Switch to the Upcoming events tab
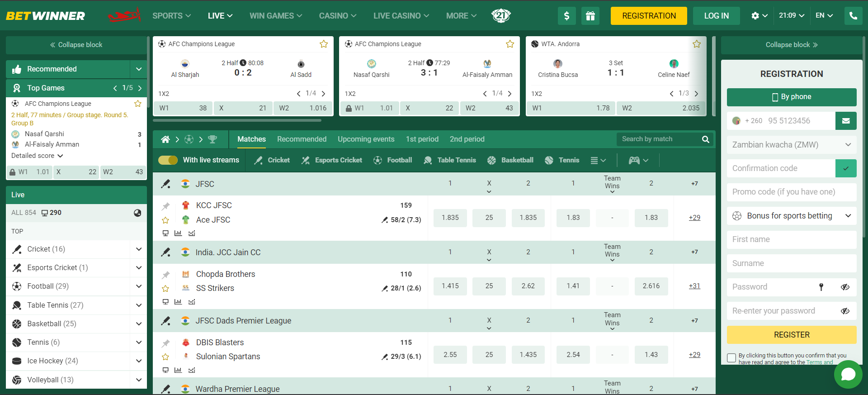This screenshot has width=868, height=395. pyautogui.click(x=366, y=139)
